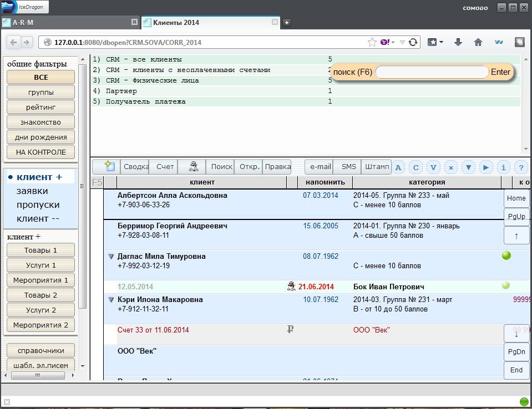The height and width of the screenshot is (409, 532).
Task: Click the Услуги 2 button
Action: (x=40, y=310)
